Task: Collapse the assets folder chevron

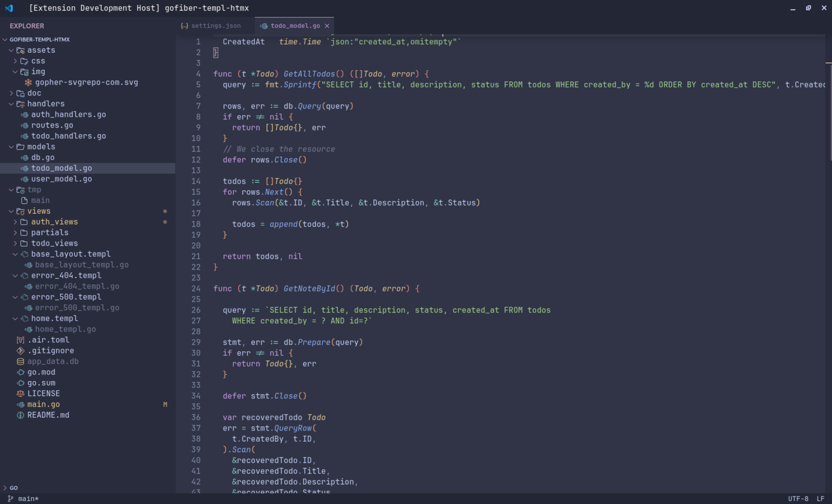Action: coord(11,50)
